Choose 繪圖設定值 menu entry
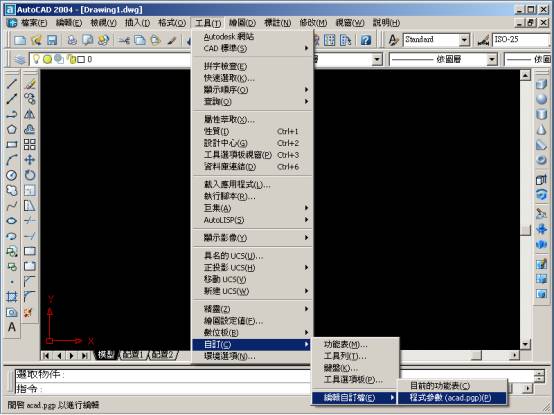The width and height of the screenshot is (554, 415). pyautogui.click(x=252, y=321)
